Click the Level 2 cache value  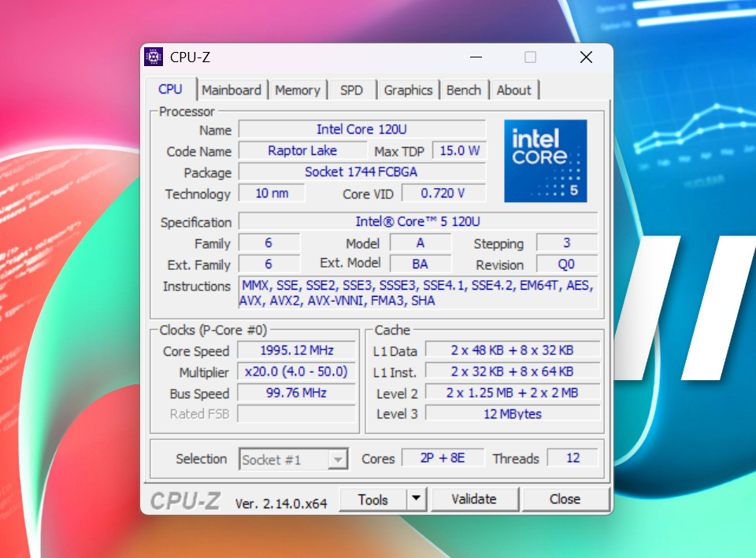513,393
